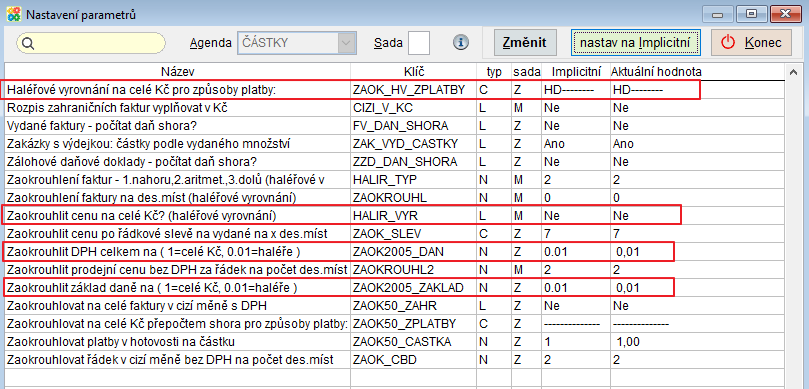
Task: Click the Klíč column header
Action: click(x=414, y=71)
